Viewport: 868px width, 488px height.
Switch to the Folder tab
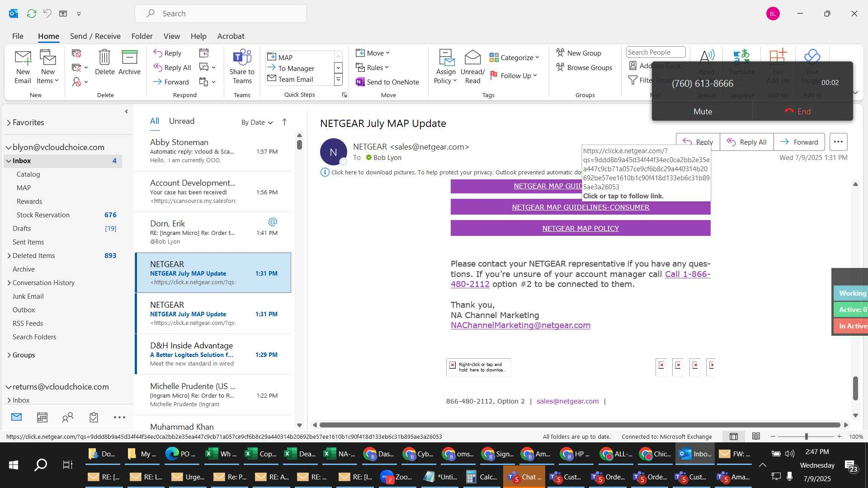click(142, 36)
